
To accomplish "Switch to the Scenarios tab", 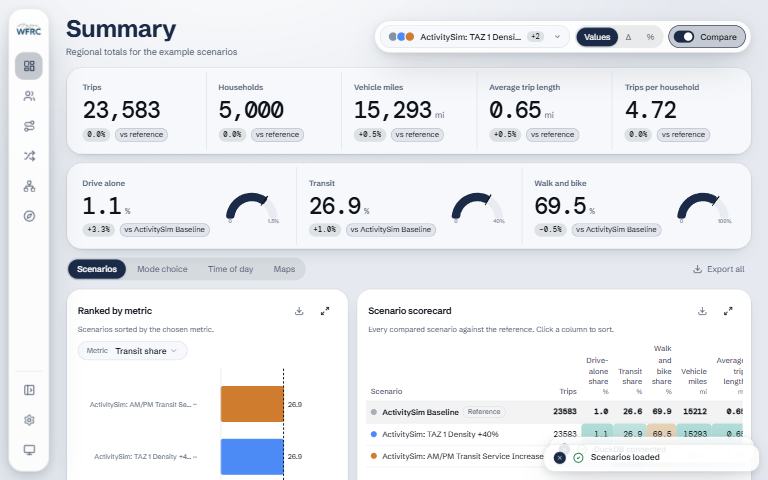I will pos(96,269).
